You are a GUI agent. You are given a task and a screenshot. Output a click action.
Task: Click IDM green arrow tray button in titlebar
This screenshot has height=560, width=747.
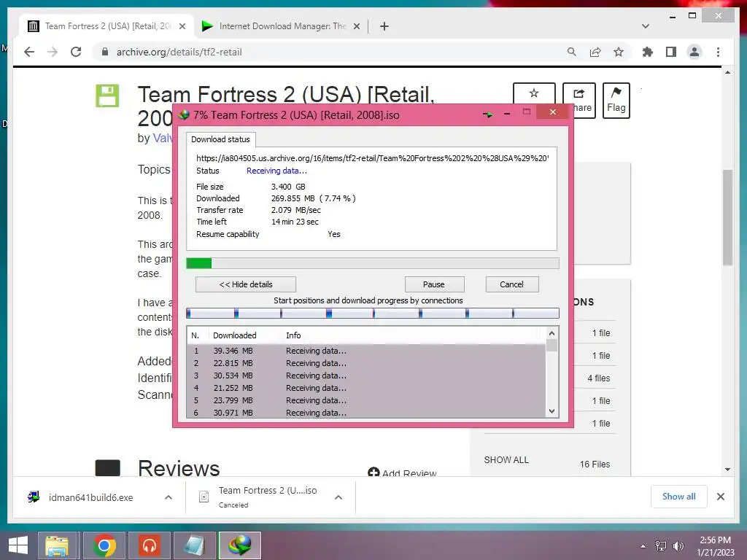[488, 114]
